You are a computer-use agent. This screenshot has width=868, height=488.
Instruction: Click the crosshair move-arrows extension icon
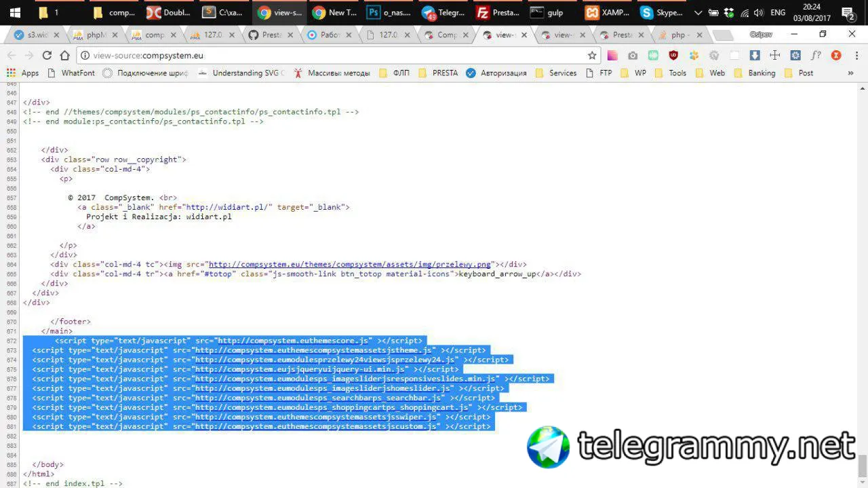point(775,56)
